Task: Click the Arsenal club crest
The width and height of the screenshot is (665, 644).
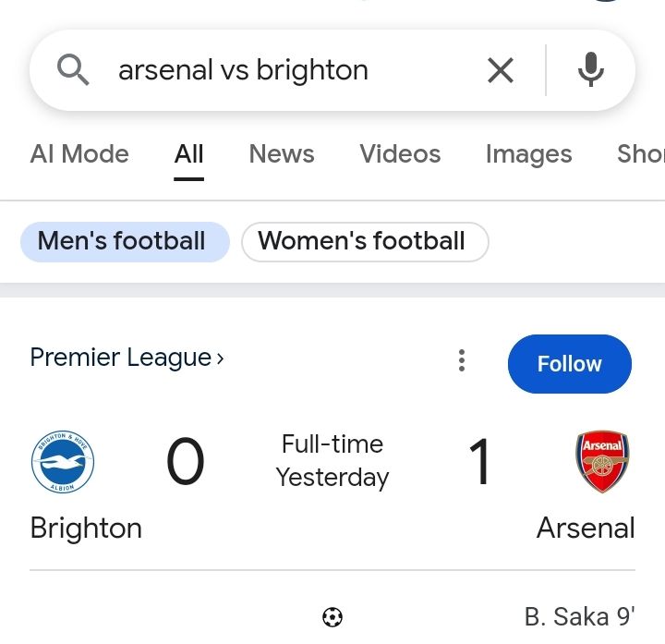Action: tap(602, 462)
